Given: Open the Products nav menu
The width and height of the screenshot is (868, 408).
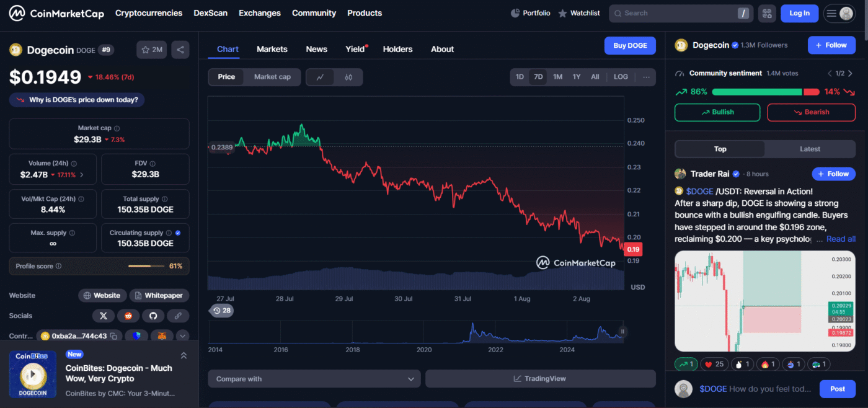Looking at the screenshot, I should pyautogui.click(x=365, y=13).
